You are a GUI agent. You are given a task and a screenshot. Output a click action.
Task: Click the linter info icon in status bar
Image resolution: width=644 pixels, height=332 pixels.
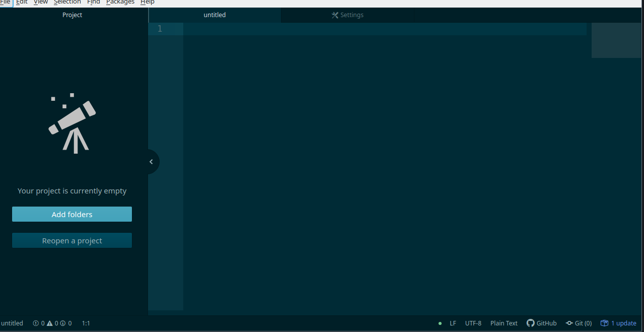(x=62, y=323)
